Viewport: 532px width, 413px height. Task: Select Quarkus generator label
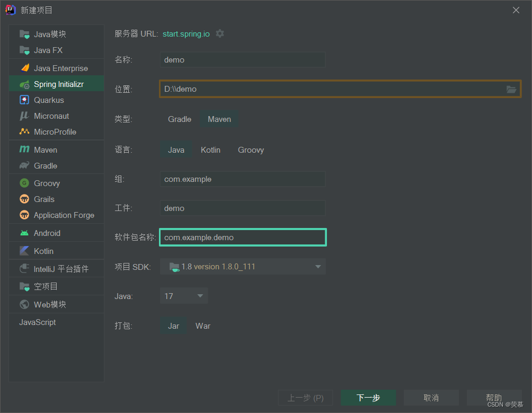click(x=49, y=100)
